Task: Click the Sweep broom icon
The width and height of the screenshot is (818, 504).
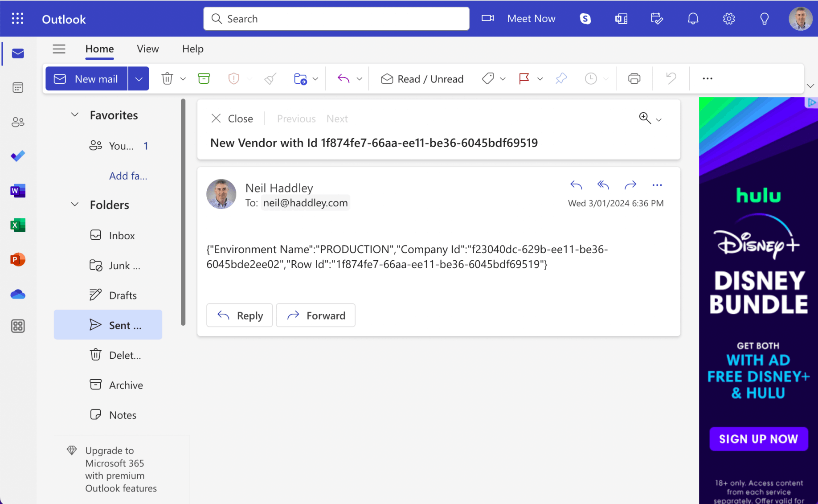Action: tap(270, 79)
